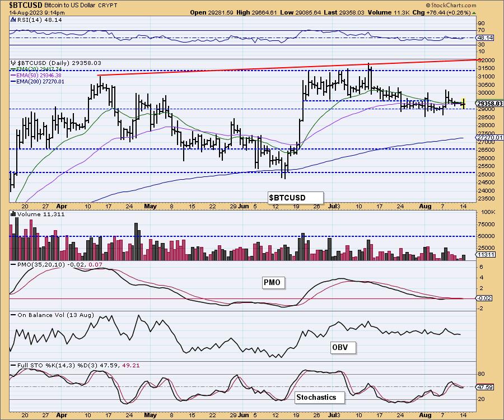Click the EMA(20) 29417.74 legend text
The height and width of the screenshot is (420, 504).
tap(39, 69)
